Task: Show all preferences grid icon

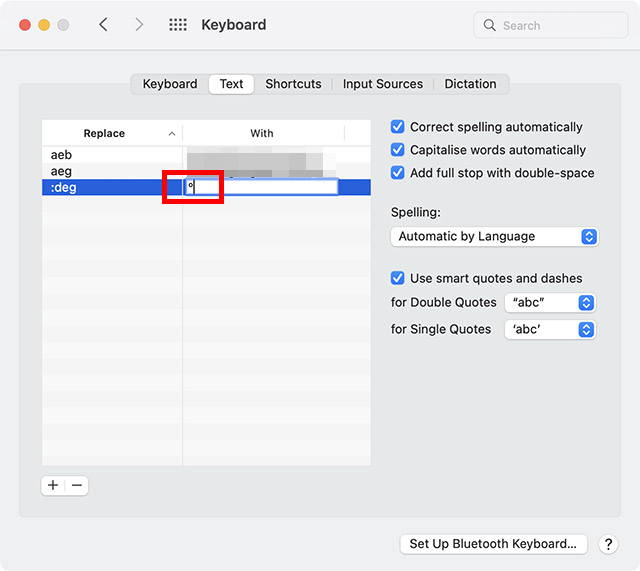Action: click(x=178, y=25)
